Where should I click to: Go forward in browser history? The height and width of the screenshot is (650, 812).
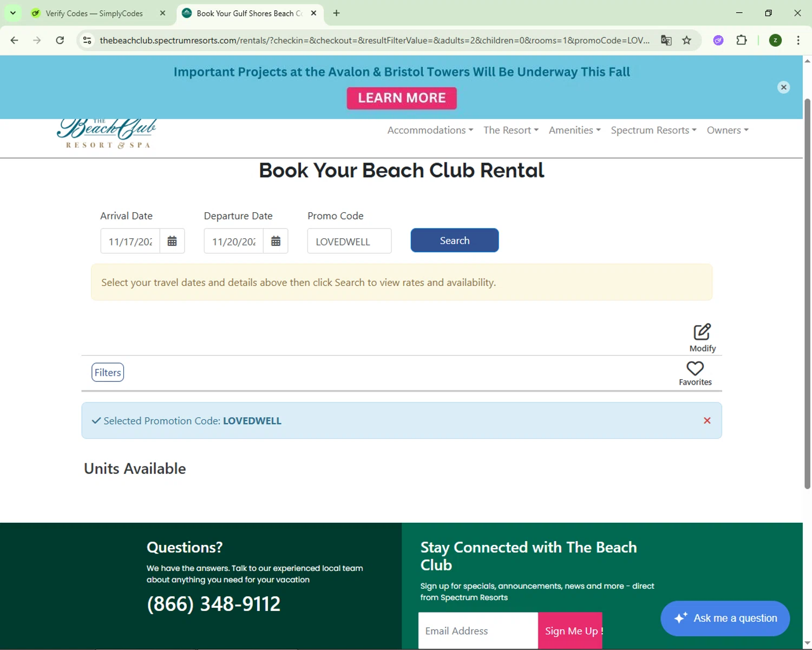pos(37,40)
